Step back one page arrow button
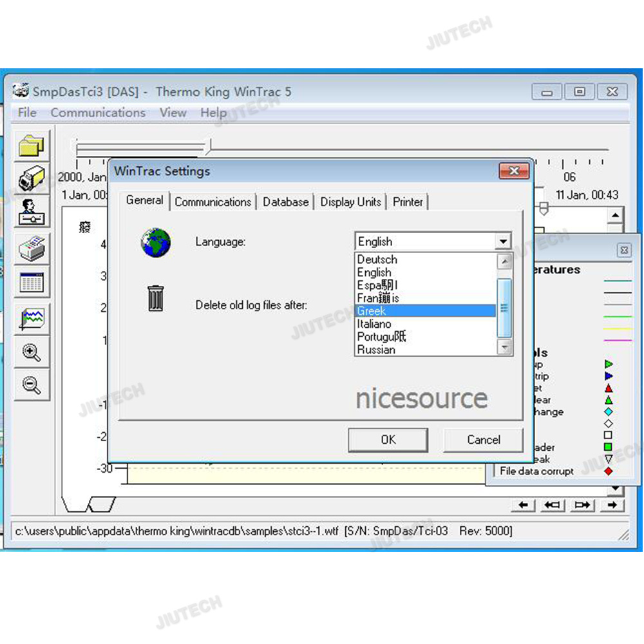The image size is (644, 644). click(553, 505)
